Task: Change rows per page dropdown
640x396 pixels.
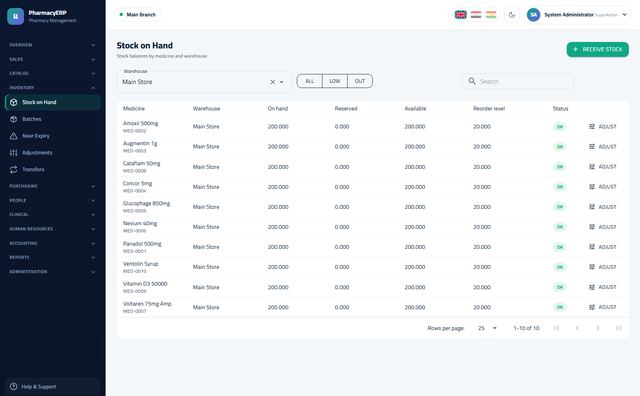Action: [487, 328]
